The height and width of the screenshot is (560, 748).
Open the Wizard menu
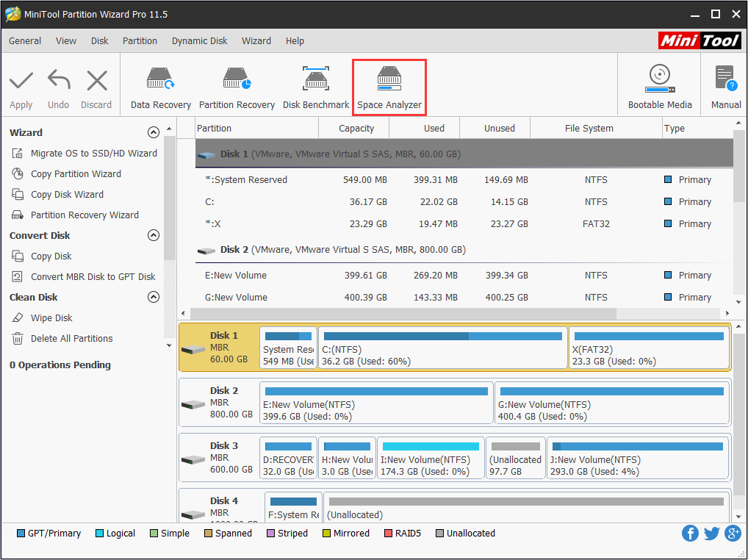point(256,41)
